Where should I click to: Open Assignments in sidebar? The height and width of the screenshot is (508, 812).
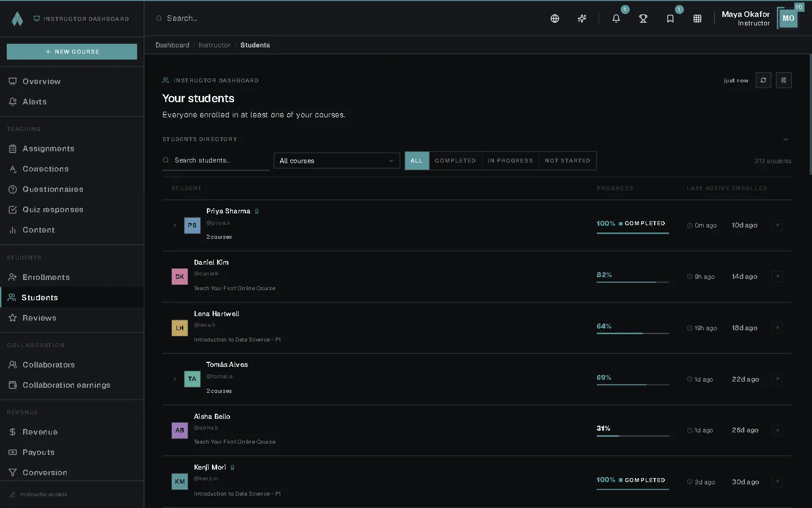point(72,148)
